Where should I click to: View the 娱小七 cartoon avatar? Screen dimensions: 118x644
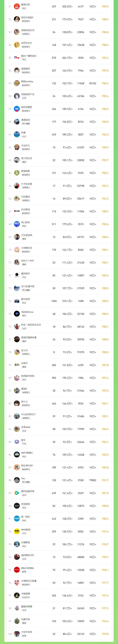tap(17, 403)
